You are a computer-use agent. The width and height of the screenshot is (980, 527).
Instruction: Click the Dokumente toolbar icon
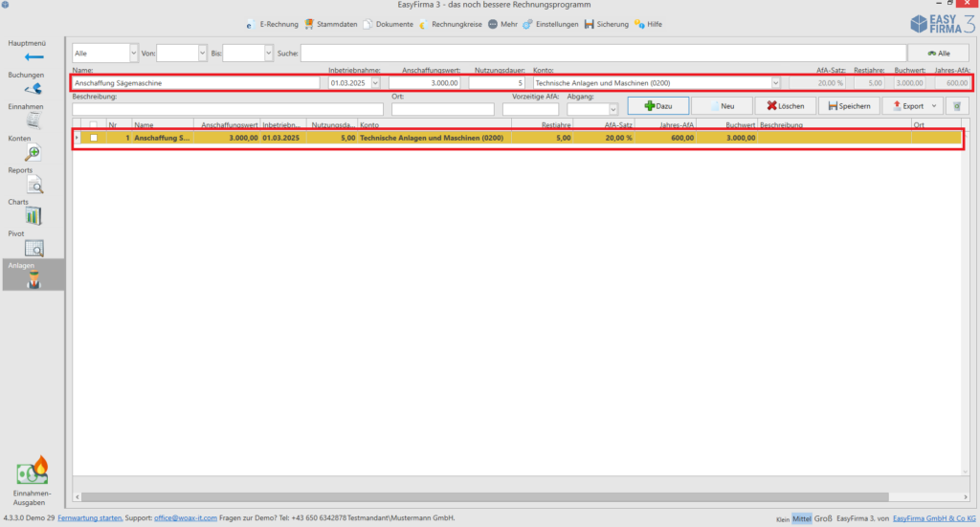point(367,24)
